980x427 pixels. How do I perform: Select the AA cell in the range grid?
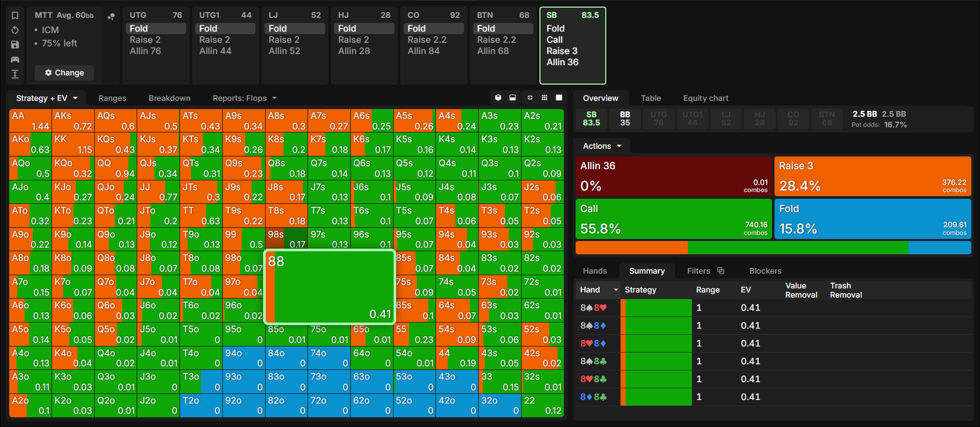coord(31,121)
